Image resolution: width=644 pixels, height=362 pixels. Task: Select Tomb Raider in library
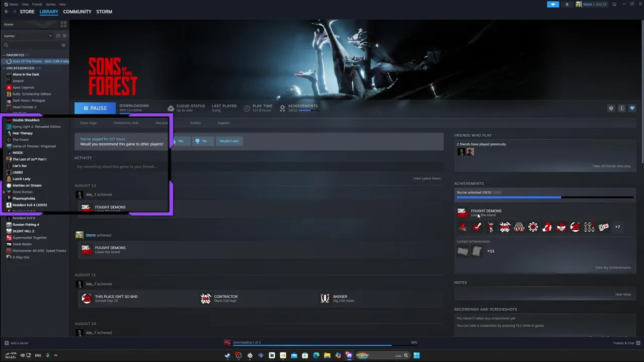[x=22, y=244]
